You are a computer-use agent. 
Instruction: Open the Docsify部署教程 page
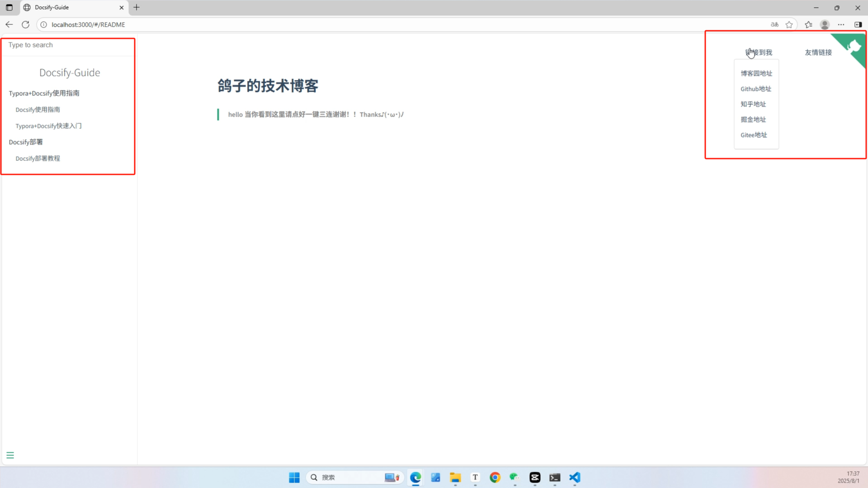[x=38, y=158]
